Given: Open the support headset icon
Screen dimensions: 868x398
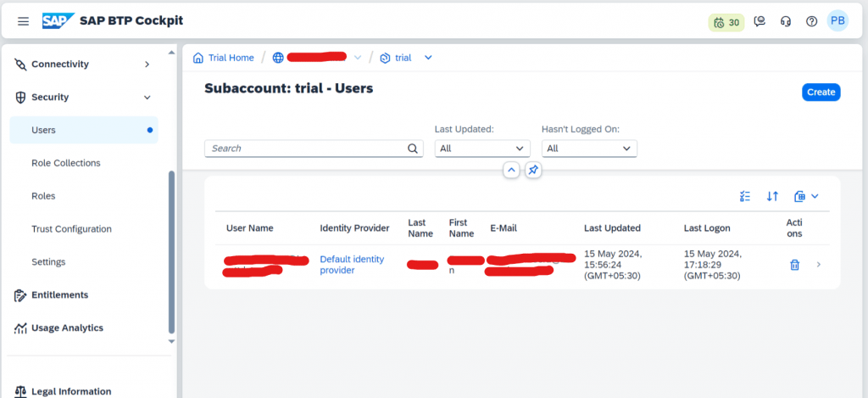Looking at the screenshot, I should [786, 21].
